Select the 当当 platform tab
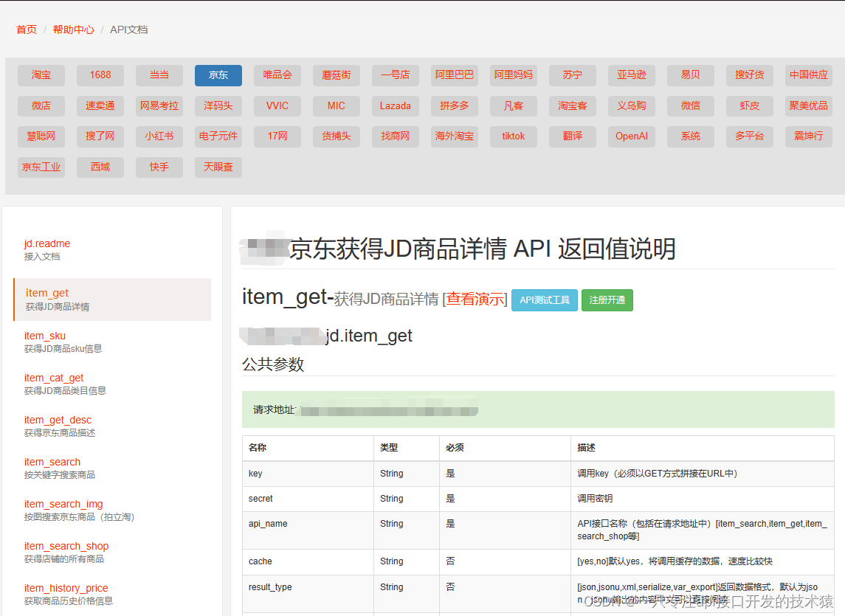Image resolution: width=845 pixels, height=616 pixels. coord(159,75)
